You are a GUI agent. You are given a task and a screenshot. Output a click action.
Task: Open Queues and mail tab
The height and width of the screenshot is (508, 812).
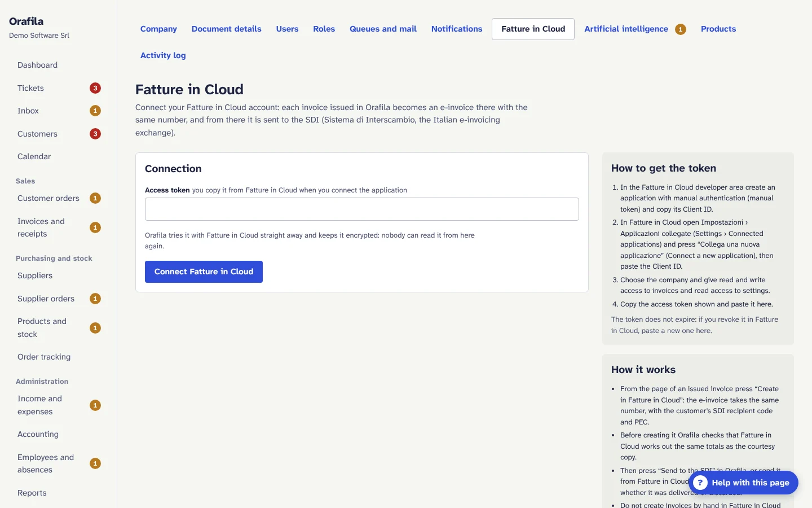point(383,29)
